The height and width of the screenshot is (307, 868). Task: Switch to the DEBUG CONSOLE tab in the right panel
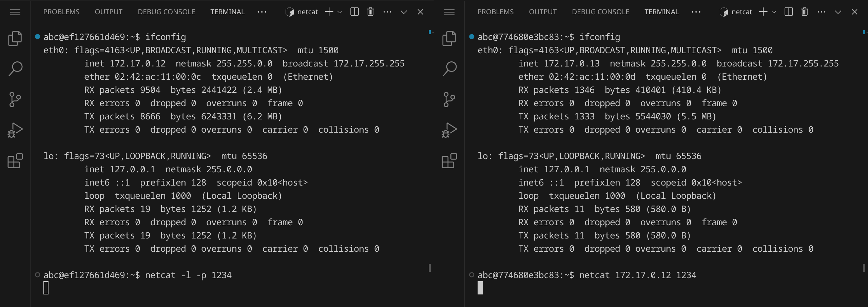point(600,12)
